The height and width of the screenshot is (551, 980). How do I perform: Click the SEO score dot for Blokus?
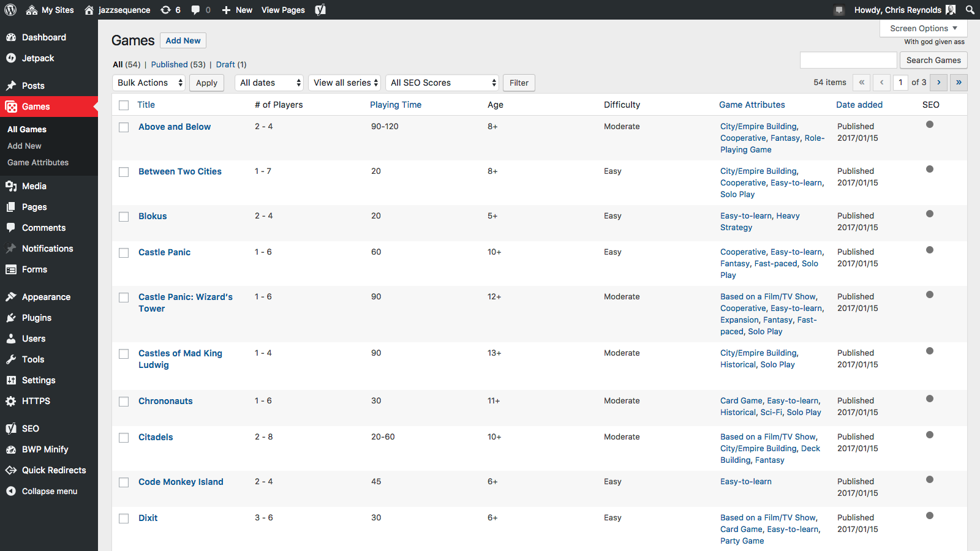coord(930,214)
